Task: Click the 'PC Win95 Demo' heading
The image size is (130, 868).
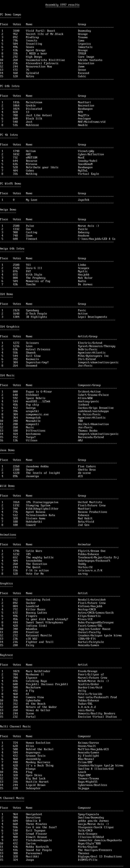Action: [10, 184]
